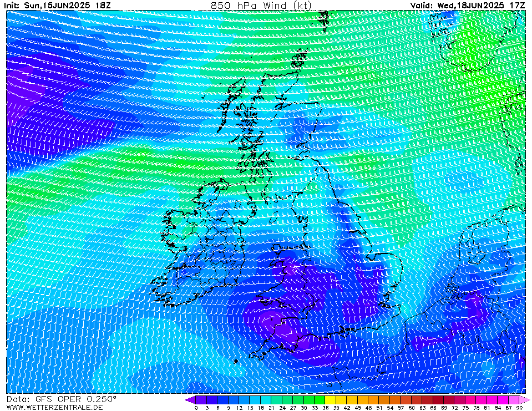Screen dimensions: 532x411
Task: Click the 'Init: Sun,15JUN2025 18Z' label
Action: [x=57, y=5]
